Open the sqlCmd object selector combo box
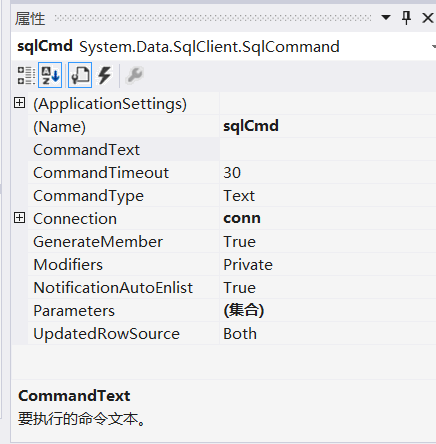Screen dimensions: 436x444 [224, 47]
